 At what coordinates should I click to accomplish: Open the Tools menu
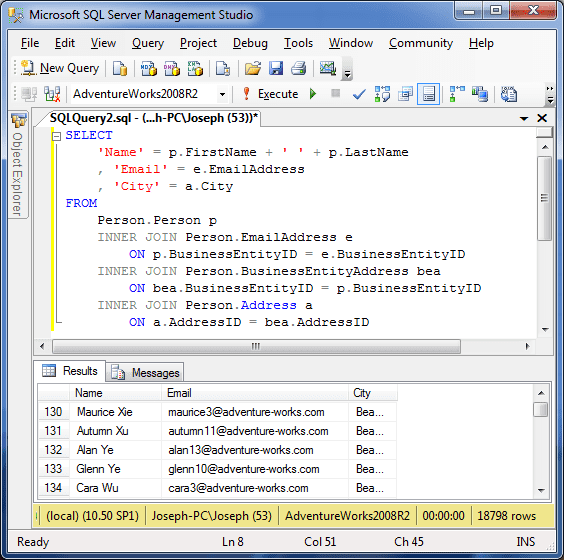pos(298,43)
